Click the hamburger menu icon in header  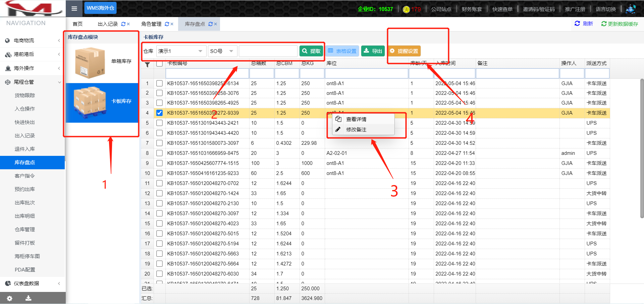(x=74, y=8)
